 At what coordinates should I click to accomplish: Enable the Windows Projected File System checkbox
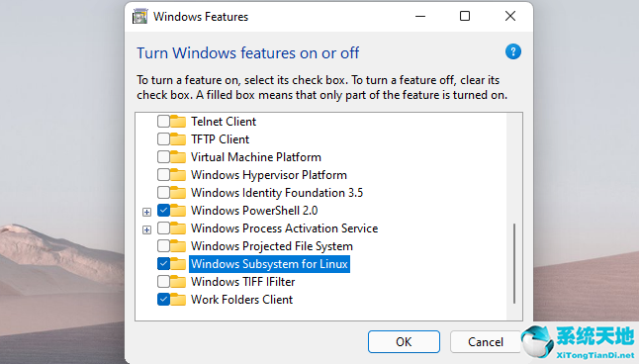[x=163, y=245]
